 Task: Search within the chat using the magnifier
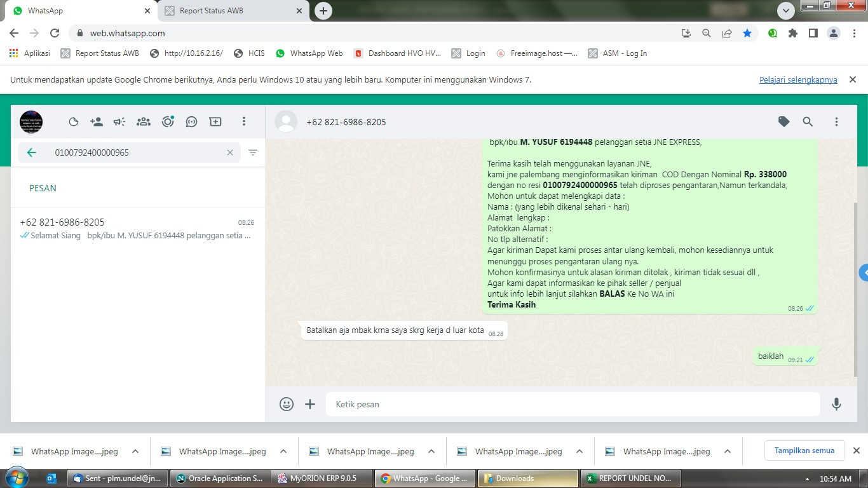coord(808,121)
